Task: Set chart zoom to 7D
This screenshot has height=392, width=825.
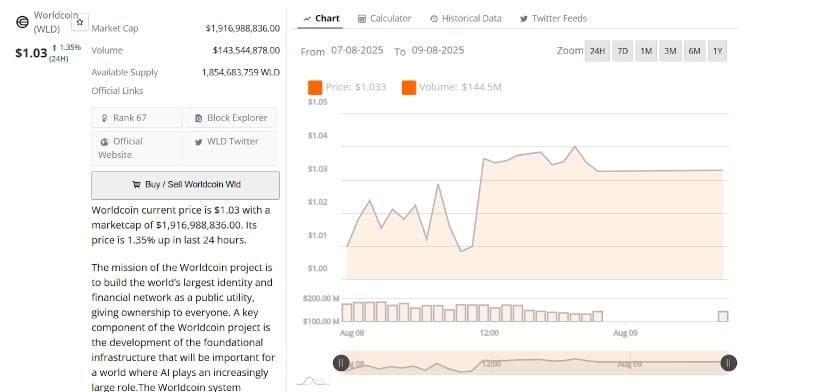Action: 622,51
